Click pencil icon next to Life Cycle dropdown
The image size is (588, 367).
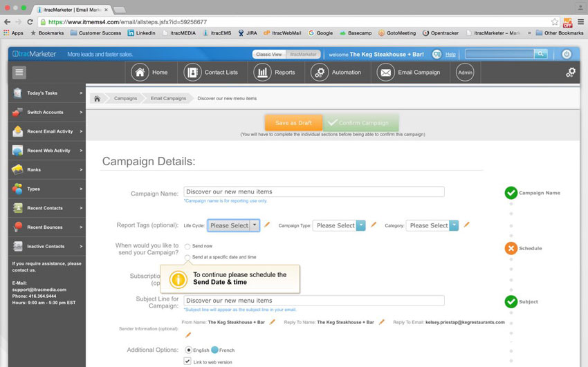click(268, 225)
